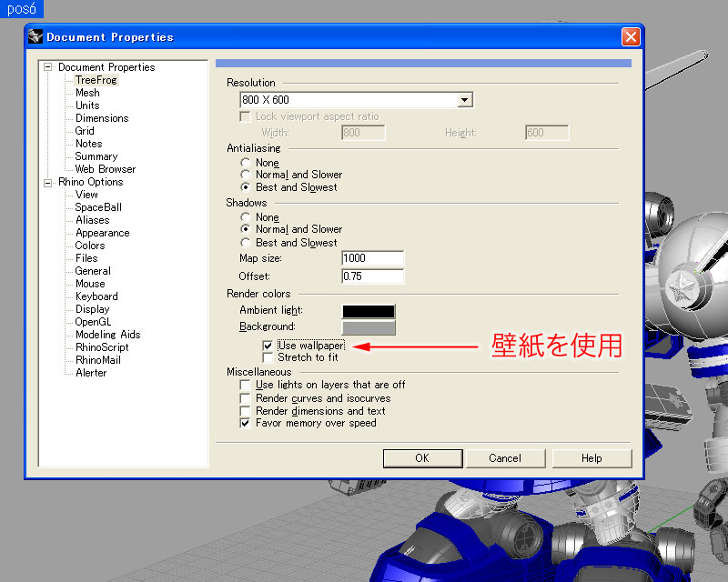Screen dimensions: 728x582
Task: Open Mouse options
Action: pyautogui.click(x=90, y=284)
